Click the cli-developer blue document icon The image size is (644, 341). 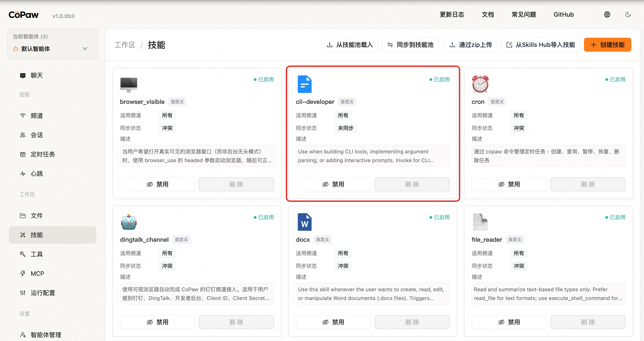[x=304, y=84]
